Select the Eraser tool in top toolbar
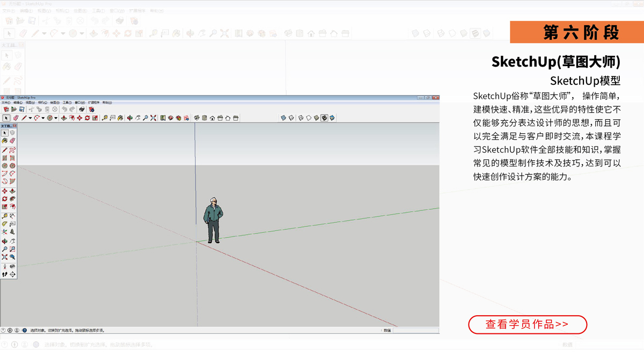The height and width of the screenshot is (364, 644). pos(16,118)
